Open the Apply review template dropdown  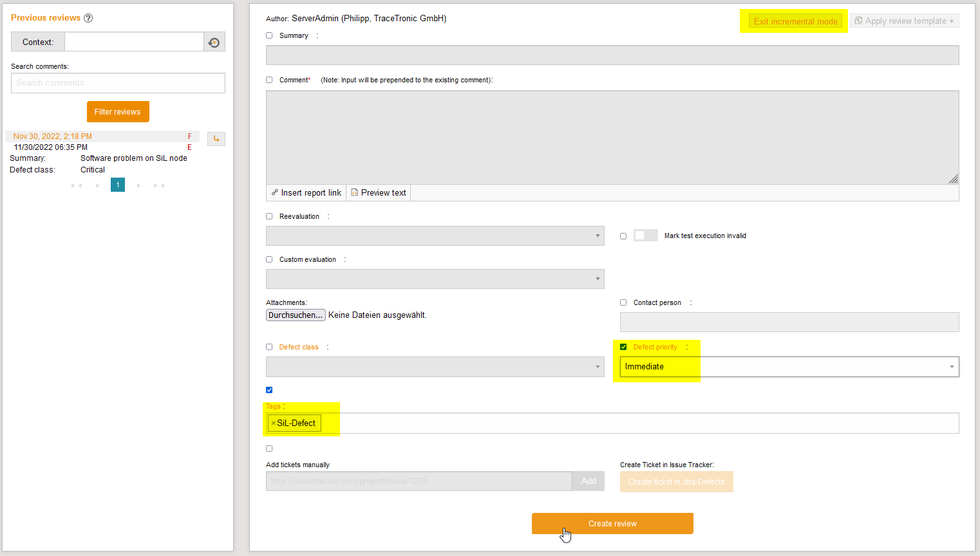click(x=904, y=21)
